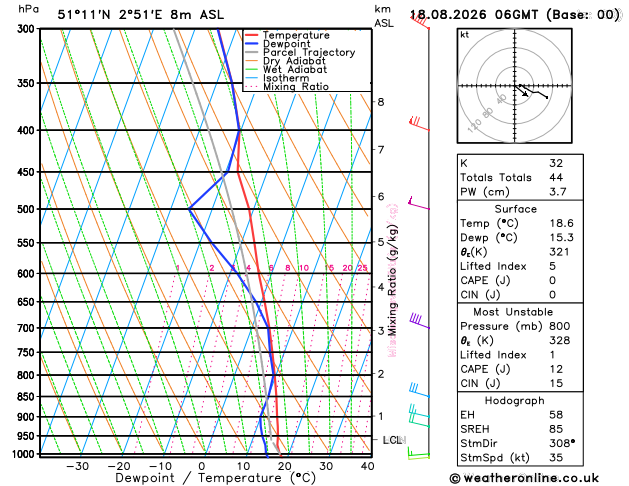
Task: Click the 'Mixing Ratio (g/kg)' vertical label
Action: tap(393, 280)
